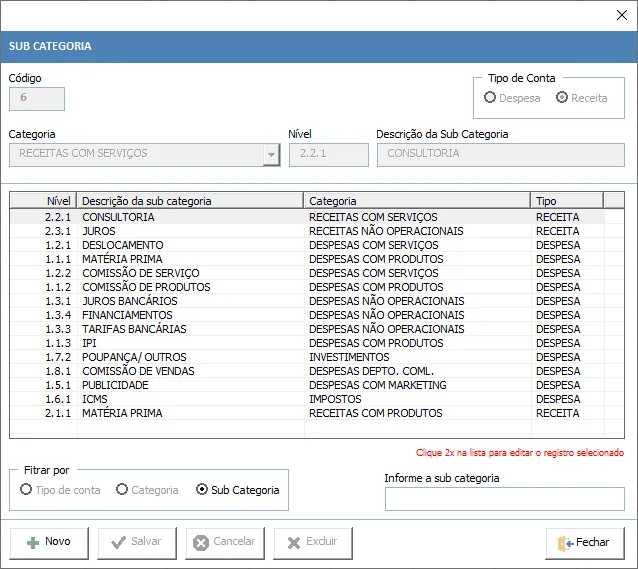Image resolution: width=638 pixels, height=569 pixels.
Task: Select the ICMS row
Action: coord(307,399)
